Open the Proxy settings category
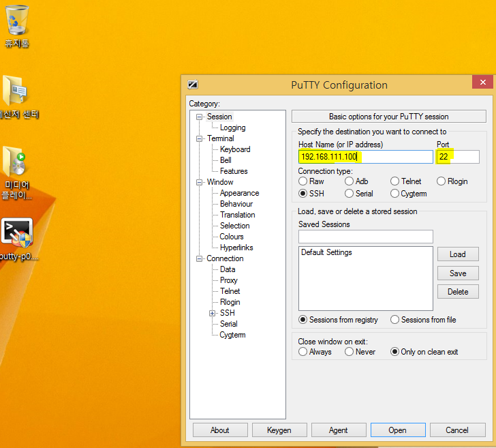The width and height of the screenshot is (496, 448). (228, 280)
